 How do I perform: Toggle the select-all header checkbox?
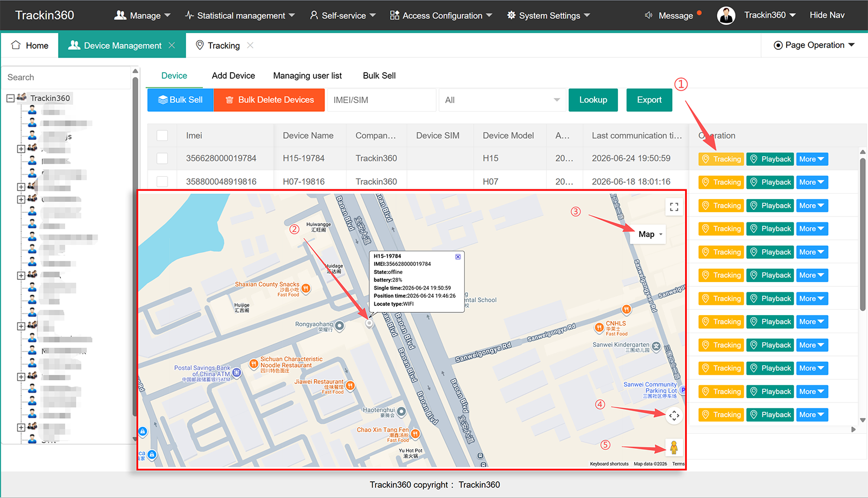(x=162, y=136)
